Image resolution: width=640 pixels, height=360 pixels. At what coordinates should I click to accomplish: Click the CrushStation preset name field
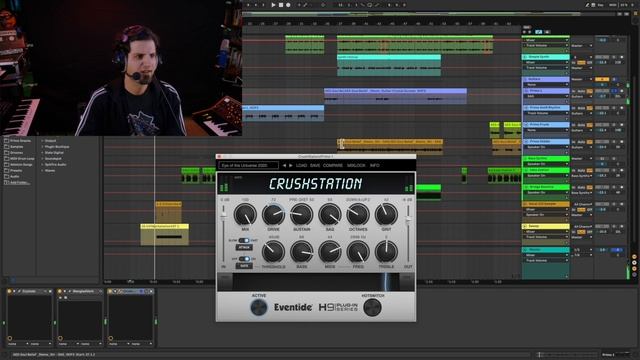point(249,165)
